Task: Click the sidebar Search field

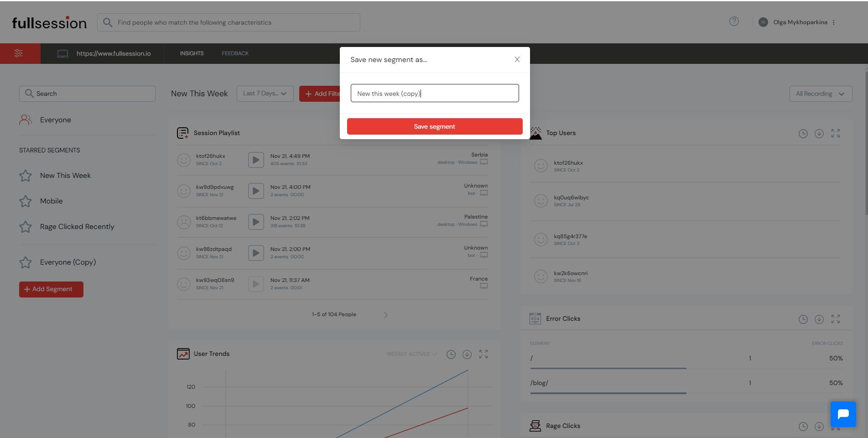Action: click(87, 94)
